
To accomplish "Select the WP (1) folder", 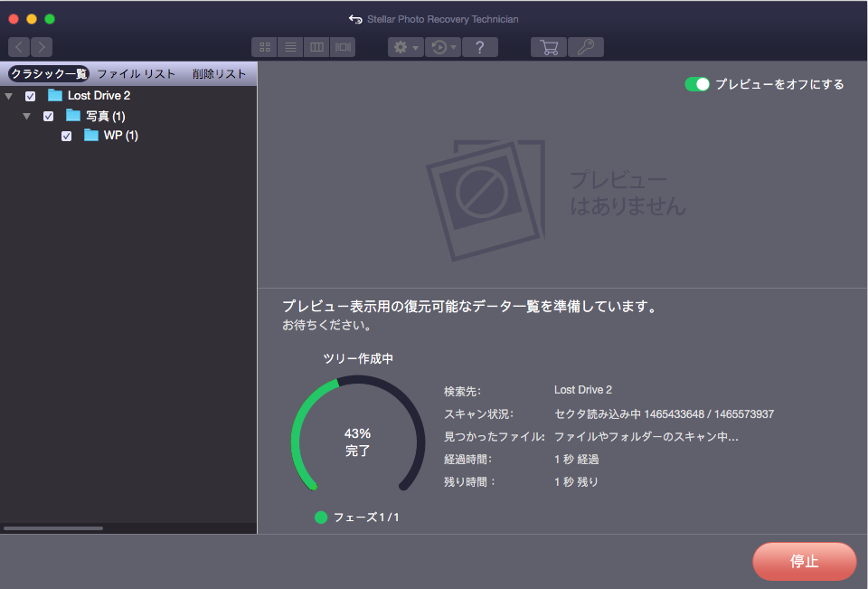I will 120,135.
